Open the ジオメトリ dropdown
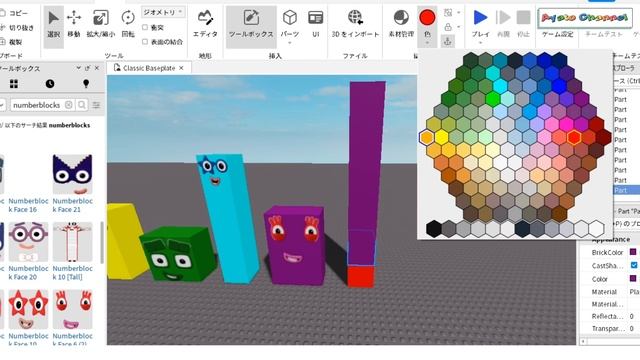Viewport: 640px width, 360px height. click(x=162, y=12)
